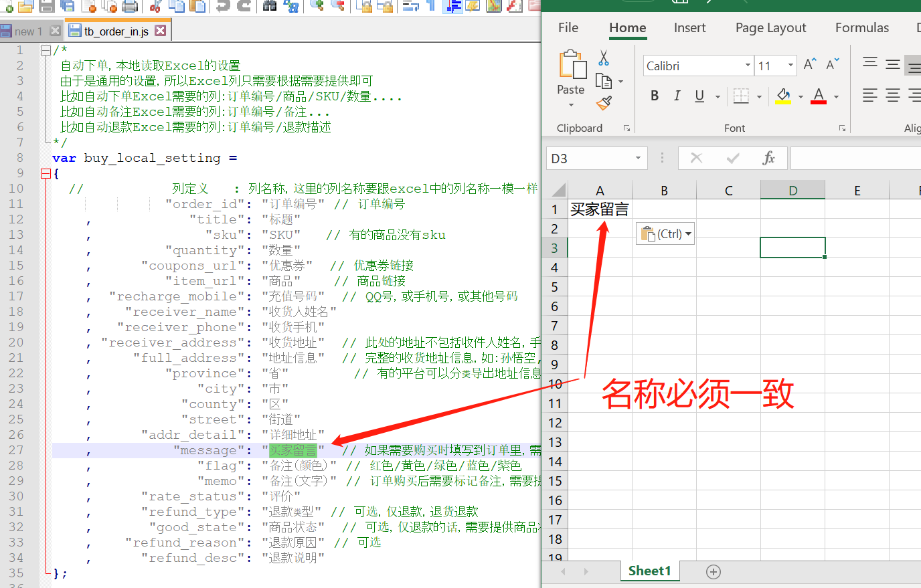The image size is (921, 588).
Task: Open Notepad++ Find binoculars icon
Action: [x=269, y=6]
